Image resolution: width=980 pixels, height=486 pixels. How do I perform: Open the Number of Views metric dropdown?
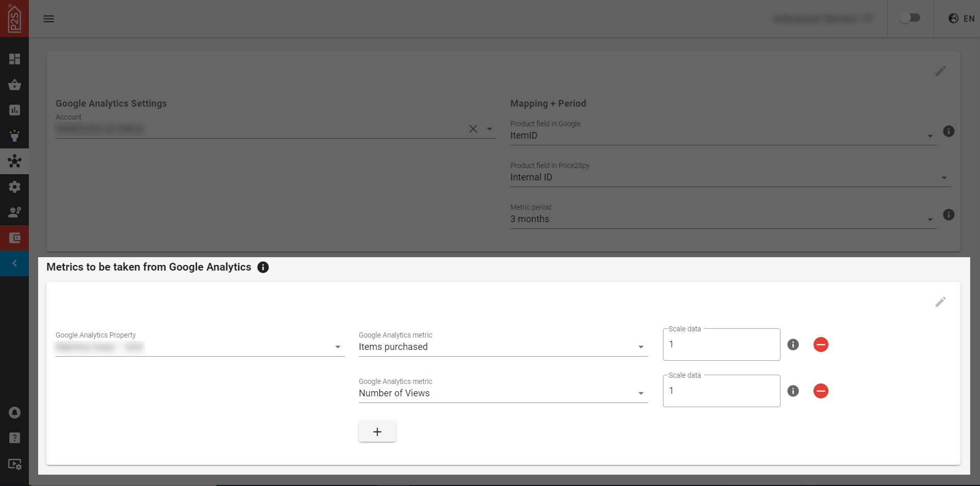503,393
